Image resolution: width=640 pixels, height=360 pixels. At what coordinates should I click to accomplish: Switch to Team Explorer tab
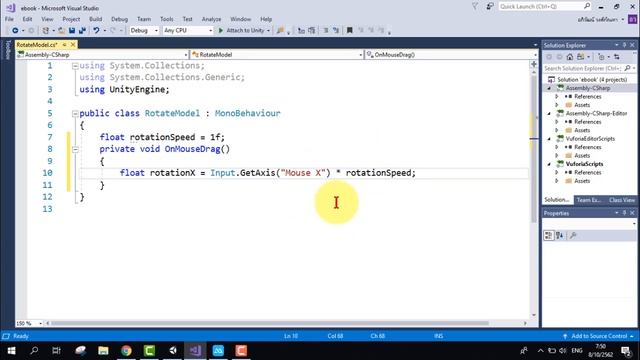pos(589,200)
